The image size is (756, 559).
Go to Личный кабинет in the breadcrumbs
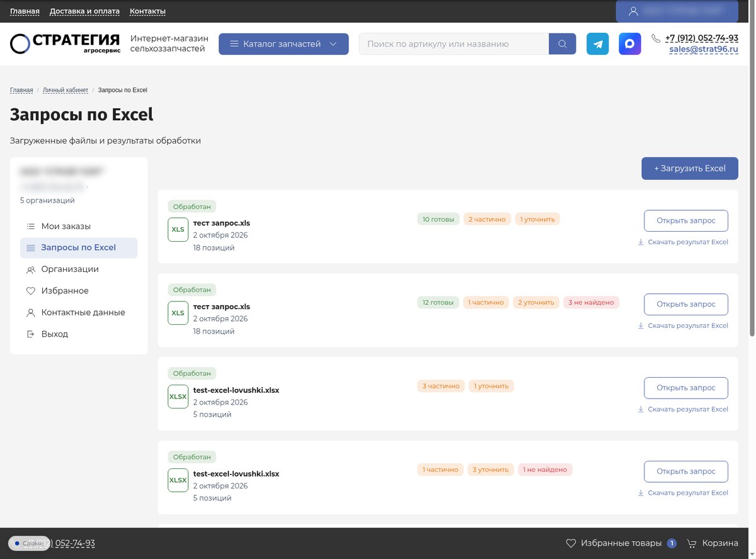(x=66, y=91)
